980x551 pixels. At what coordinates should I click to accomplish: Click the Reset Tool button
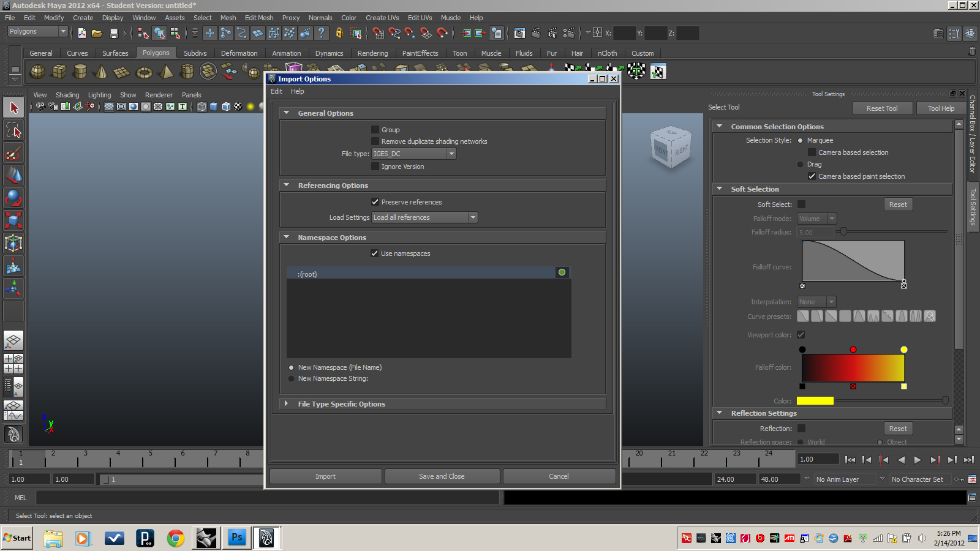point(882,108)
